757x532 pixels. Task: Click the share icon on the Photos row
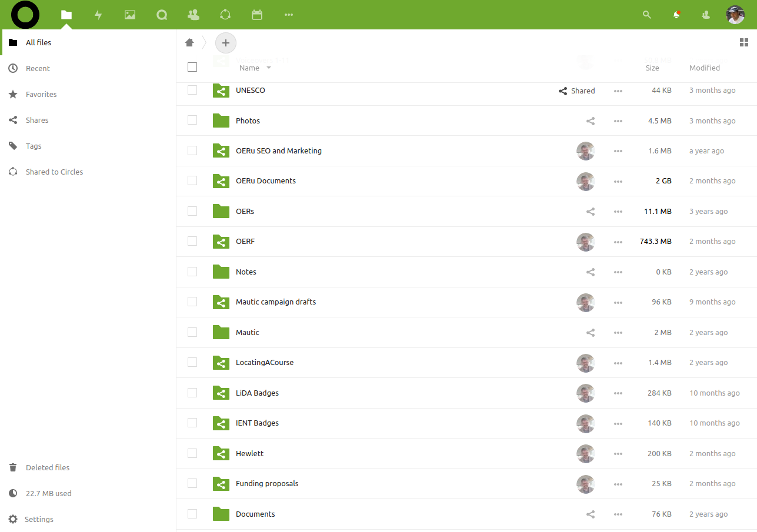pos(591,121)
